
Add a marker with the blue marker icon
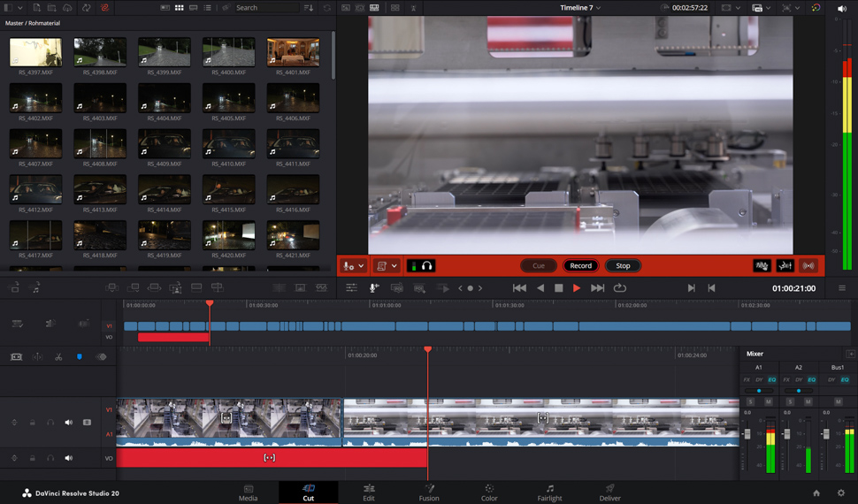coord(80,357)
